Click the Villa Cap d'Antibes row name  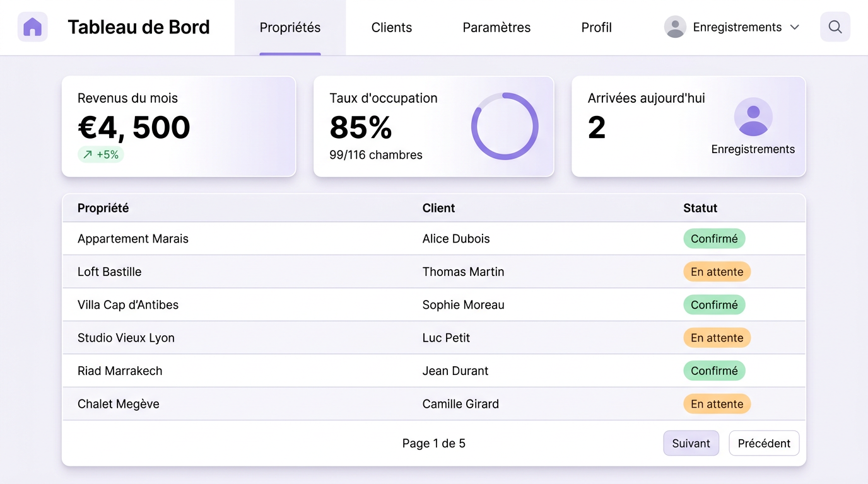point(128,305)
